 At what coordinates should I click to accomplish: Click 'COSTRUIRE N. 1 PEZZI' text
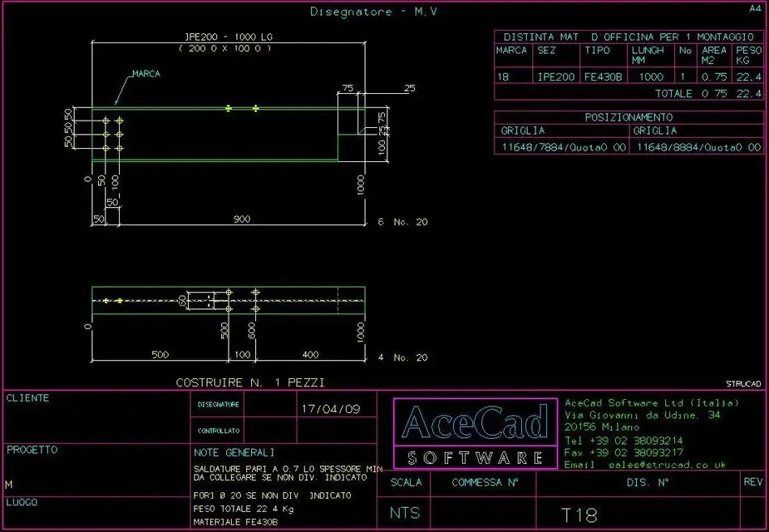pos(250,382)
